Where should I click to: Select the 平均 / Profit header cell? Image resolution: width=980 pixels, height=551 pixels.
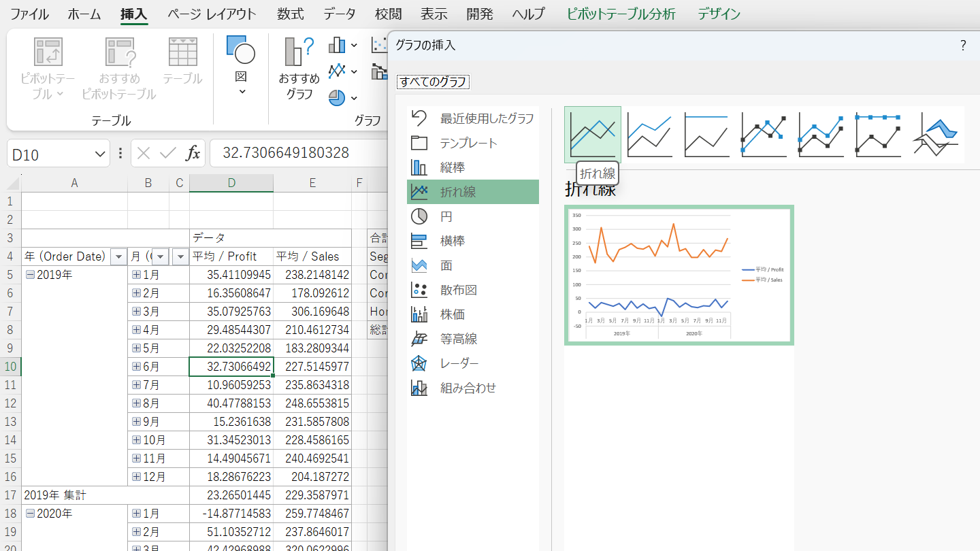pyautogui.click(x=231, y=256)
